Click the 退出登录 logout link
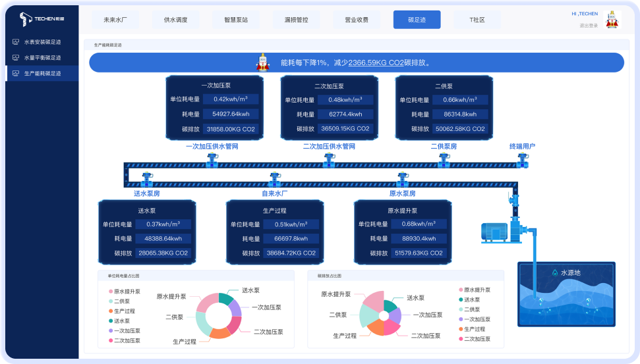The width and height of the screenshot is (640, 364). coord(589,26)
